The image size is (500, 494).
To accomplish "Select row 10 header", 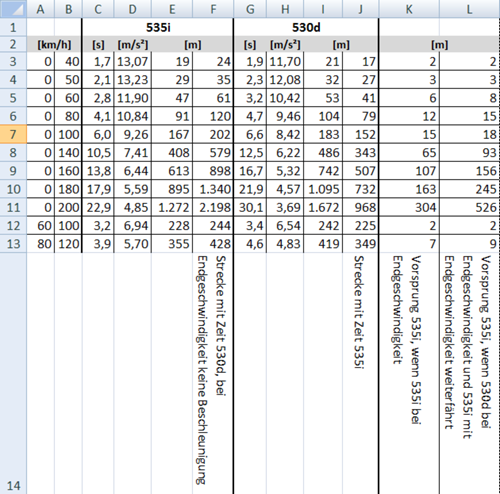I will (x=13, y=189).
